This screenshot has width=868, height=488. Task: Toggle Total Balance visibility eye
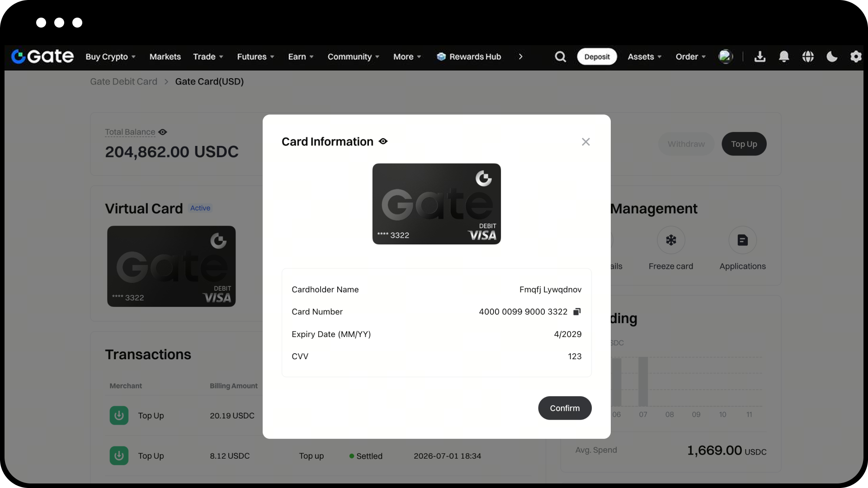click(x=163, y=132)
